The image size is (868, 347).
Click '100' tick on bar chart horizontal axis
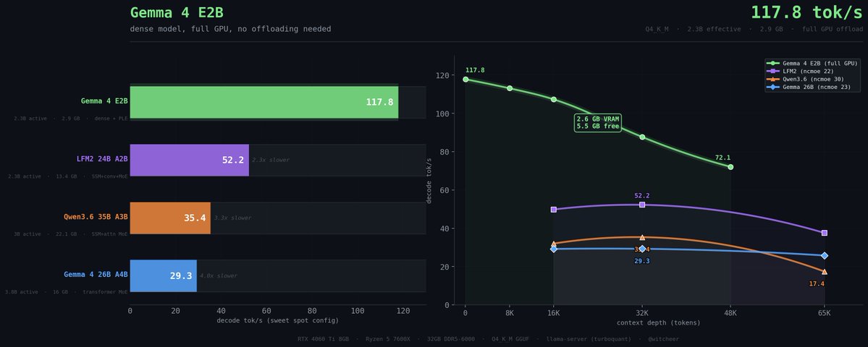[x=358, y=311]
